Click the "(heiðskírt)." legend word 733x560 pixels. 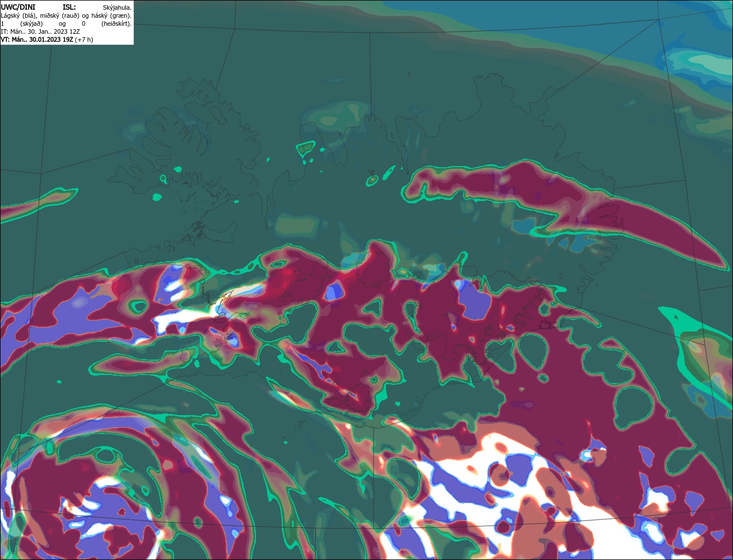[x=116, y=24]
